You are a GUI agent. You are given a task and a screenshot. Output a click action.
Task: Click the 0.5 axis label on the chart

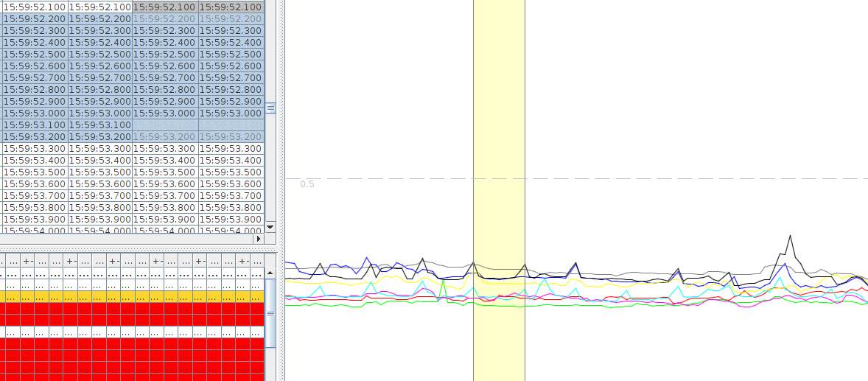(307, 184)
